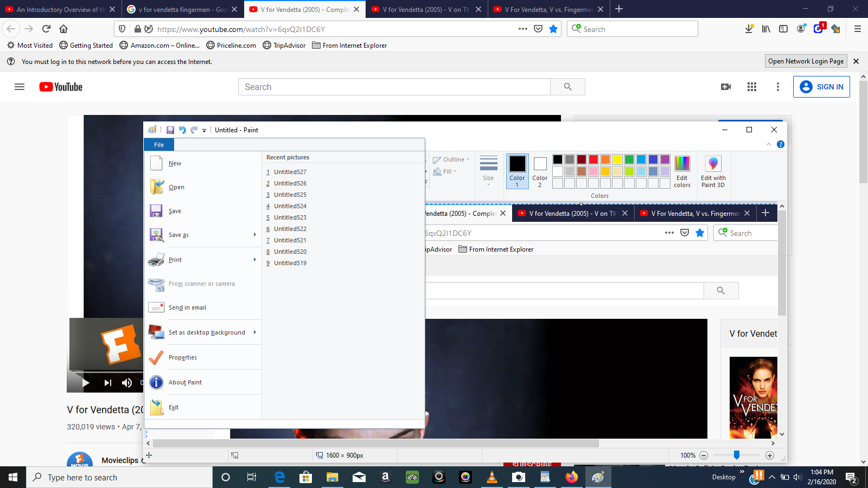Click the Exit icon in Paint File menu
868x488 pixels.
click(156, 407)
